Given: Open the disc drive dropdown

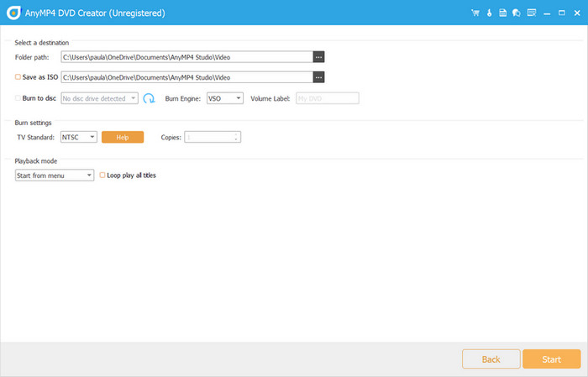Looking at the screenshot, I should [x=99, y=98].
